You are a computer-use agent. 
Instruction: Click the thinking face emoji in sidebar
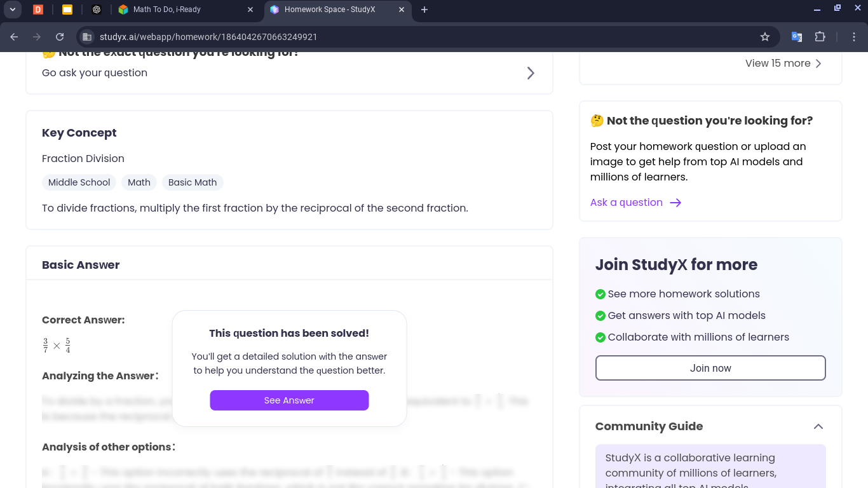tap(597, 121)
